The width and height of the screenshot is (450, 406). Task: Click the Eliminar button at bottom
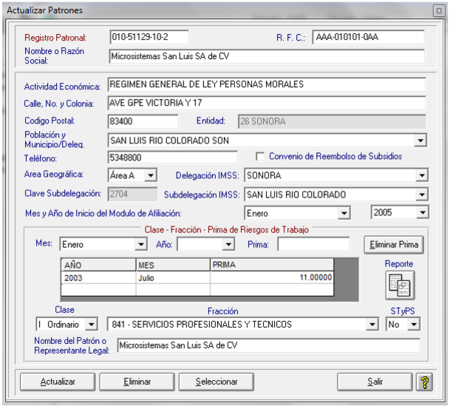137,382
